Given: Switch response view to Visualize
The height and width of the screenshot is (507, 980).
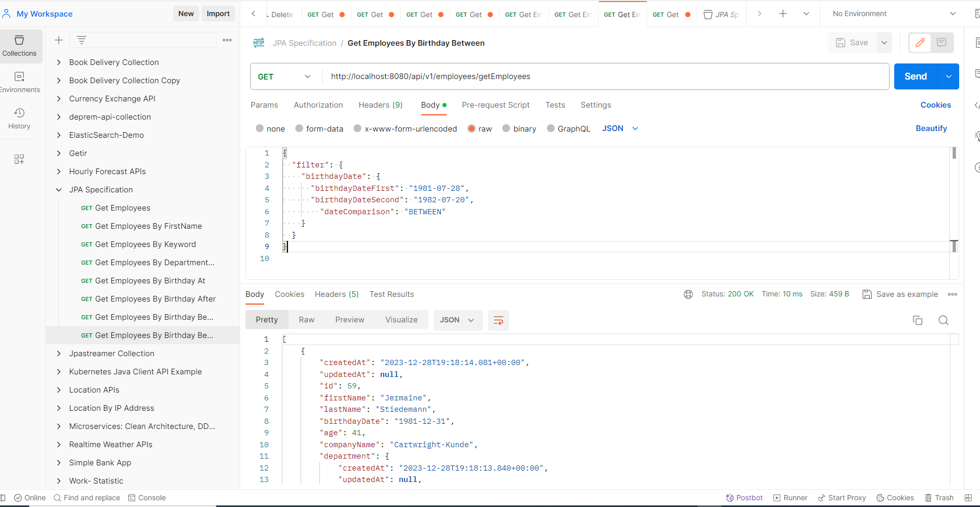Looking at the screenshot, I should point(401,320).
